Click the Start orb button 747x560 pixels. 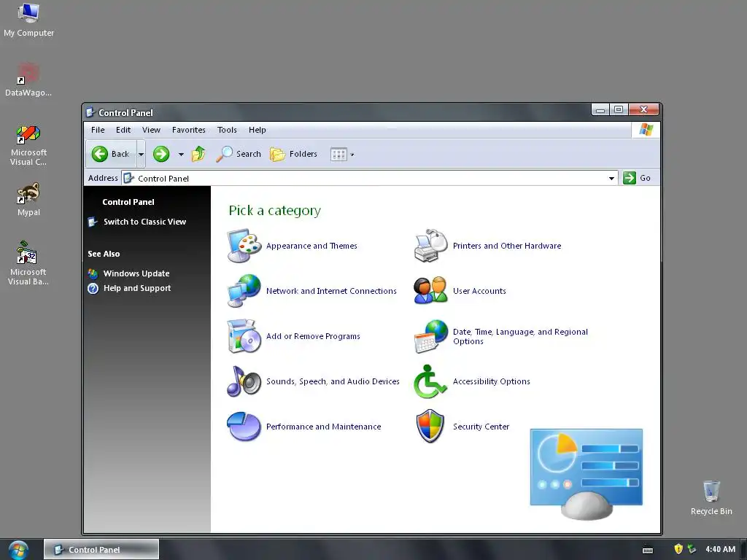click(x=18, y=550)
